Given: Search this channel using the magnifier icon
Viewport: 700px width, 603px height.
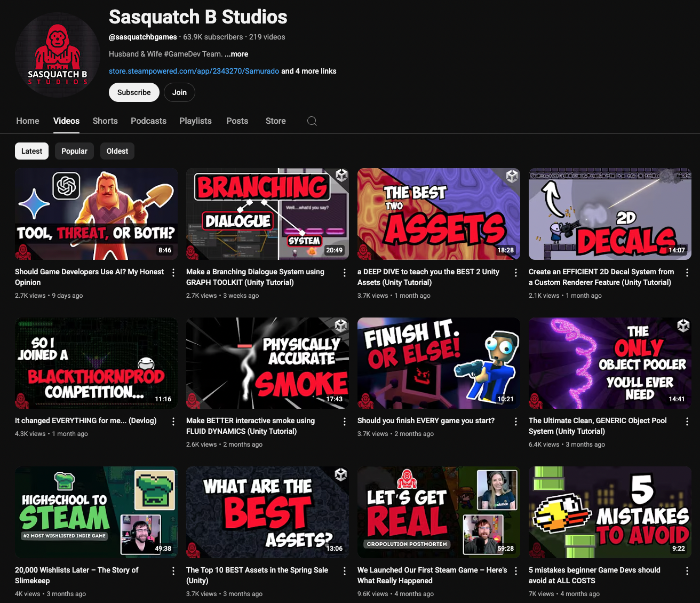Looking at the screenshot, I should point(312,121).
